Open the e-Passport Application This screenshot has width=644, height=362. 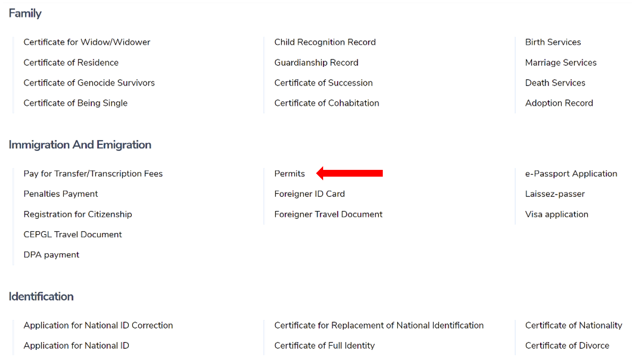(x=571, y=174)
